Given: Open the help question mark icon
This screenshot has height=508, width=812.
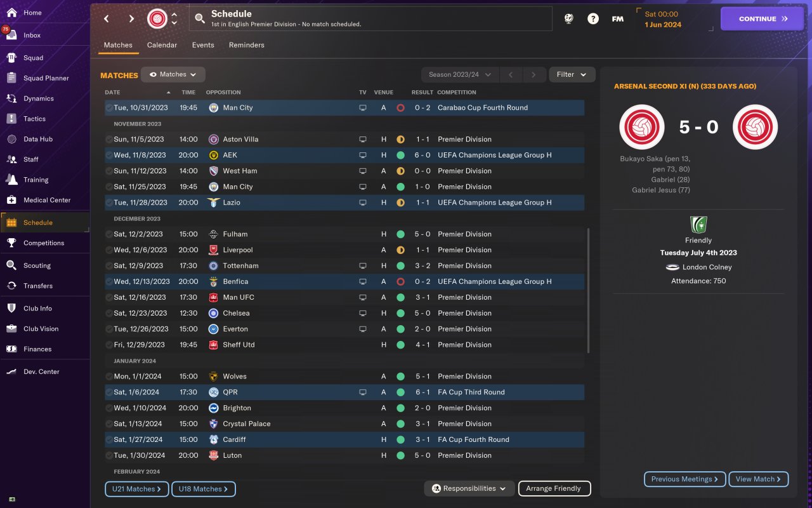Looking at the screenshot, I should (x=593, y=19).
